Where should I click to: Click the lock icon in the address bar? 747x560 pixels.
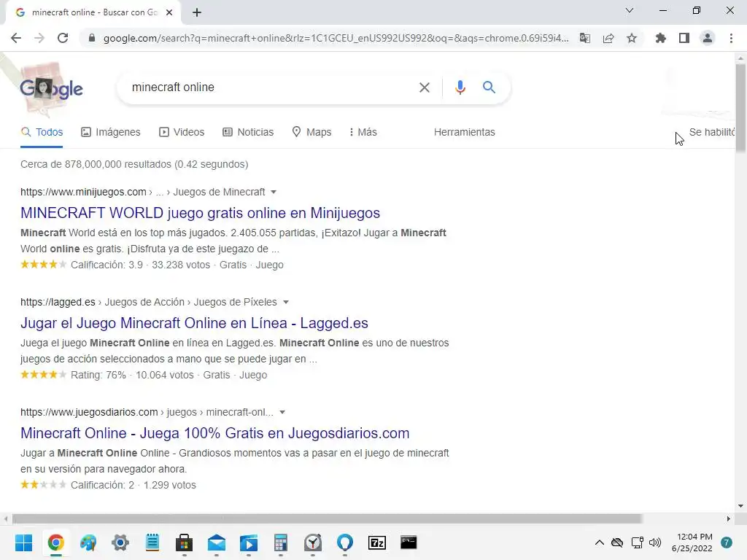tap(92, 38)
